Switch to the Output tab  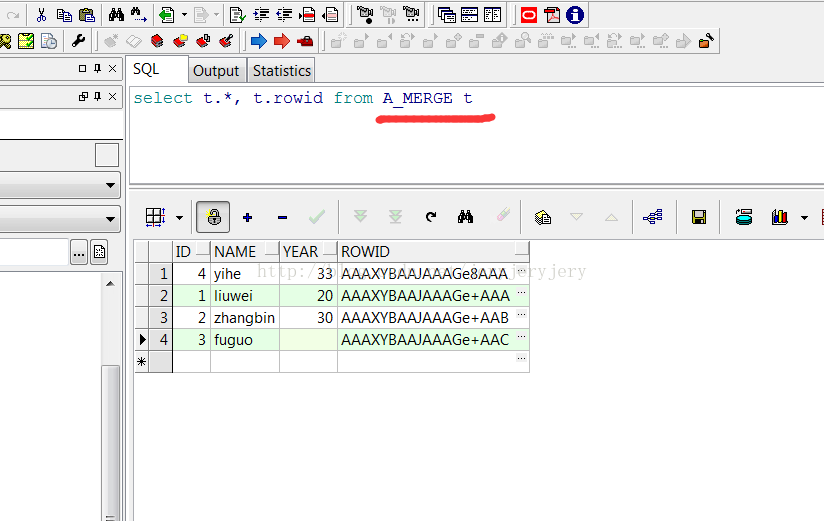216,70
